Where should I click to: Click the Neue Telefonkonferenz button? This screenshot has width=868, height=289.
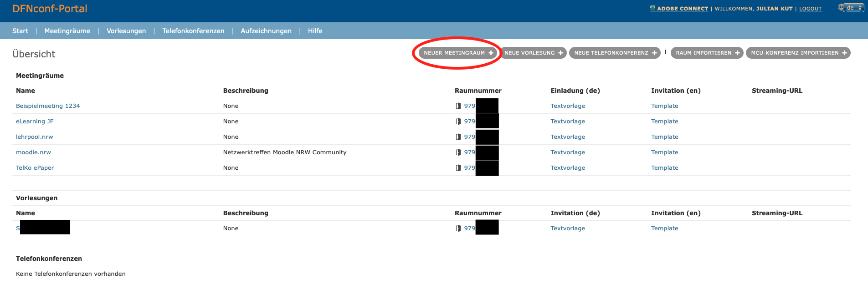click(x=615, y=53)
